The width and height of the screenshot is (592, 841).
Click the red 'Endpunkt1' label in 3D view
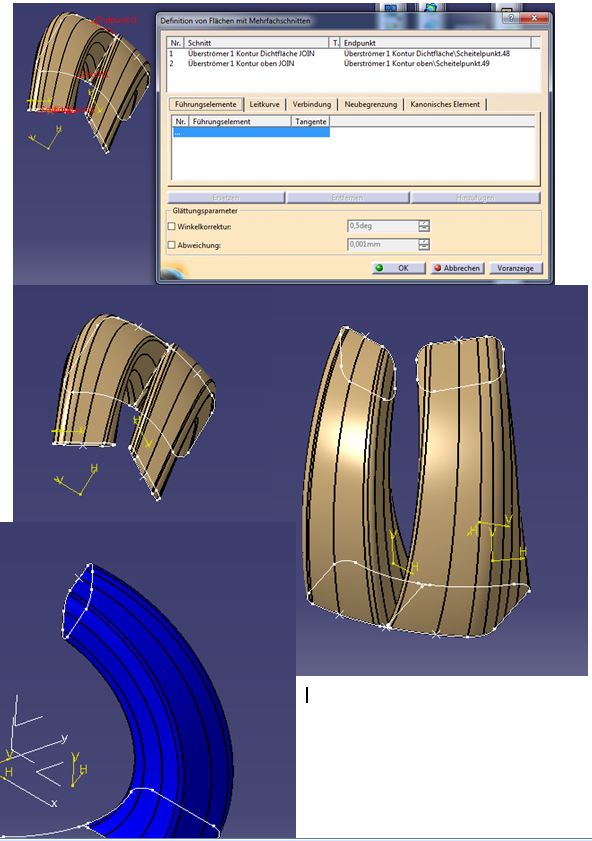(116, 20)
